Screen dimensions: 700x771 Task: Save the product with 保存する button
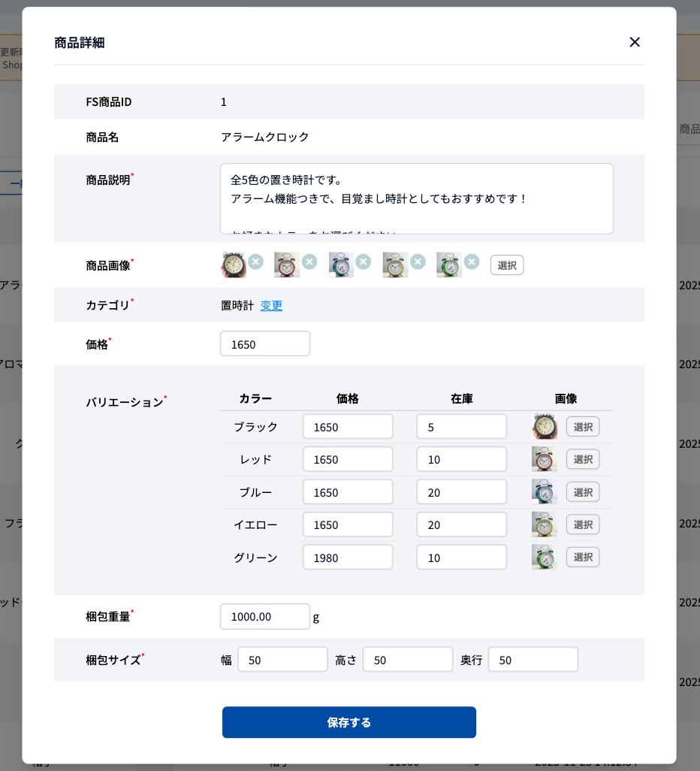click(x=348, y=722)
